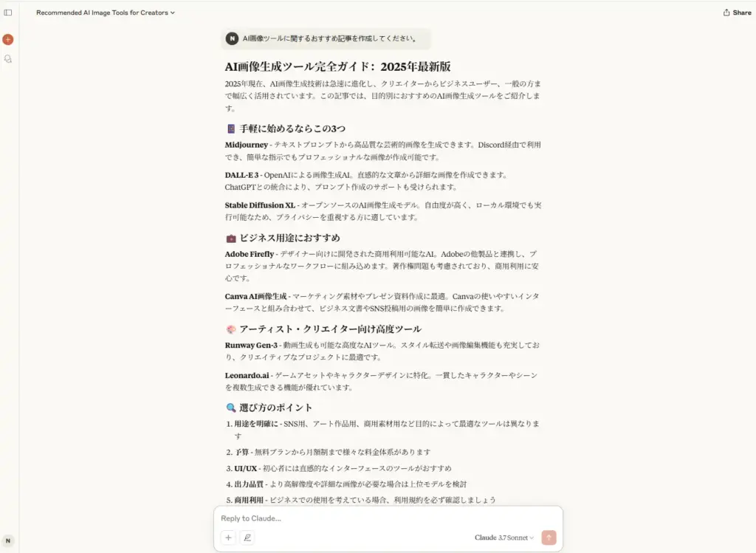The width and height of the screenshot is (756, 553).
Task: Click the user prompt message bubble
Action: [x=326, y=38]
